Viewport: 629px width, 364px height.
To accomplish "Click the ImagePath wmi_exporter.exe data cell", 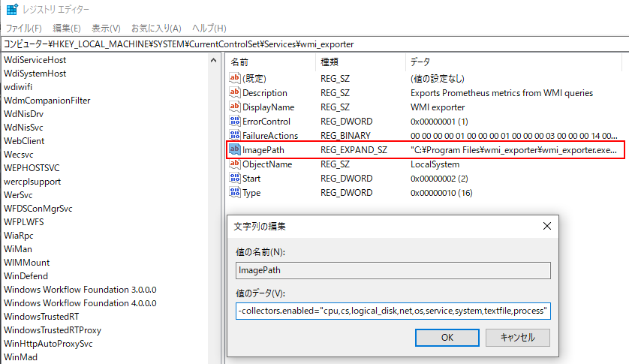I will tap(513, 149).
